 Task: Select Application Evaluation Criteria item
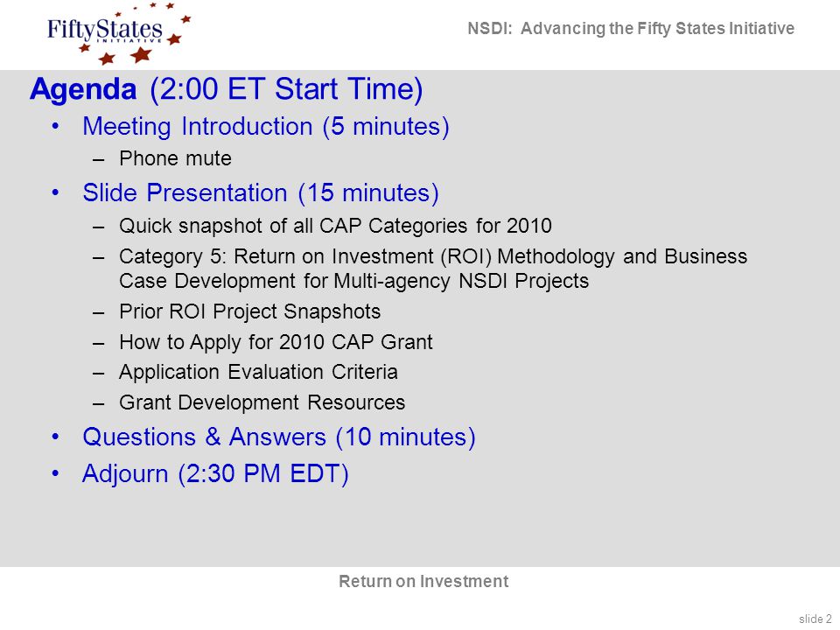(258, 373)
